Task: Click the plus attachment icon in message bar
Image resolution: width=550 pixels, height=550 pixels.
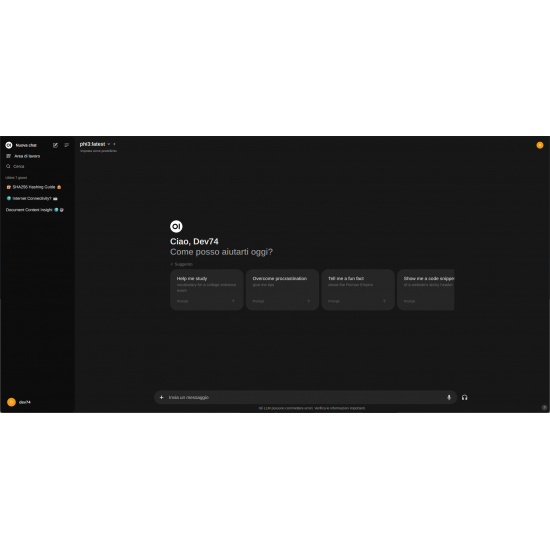Action: tap(161, 397)
